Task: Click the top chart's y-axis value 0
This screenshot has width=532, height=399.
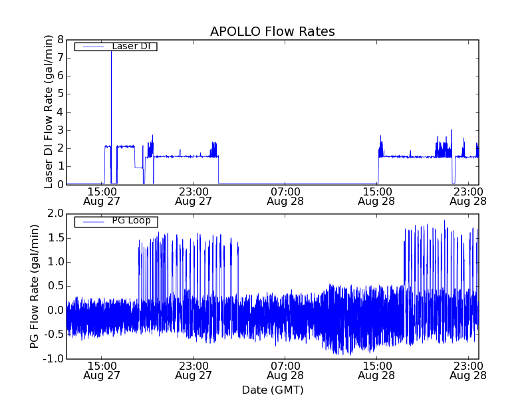Action: pos(61,184)
